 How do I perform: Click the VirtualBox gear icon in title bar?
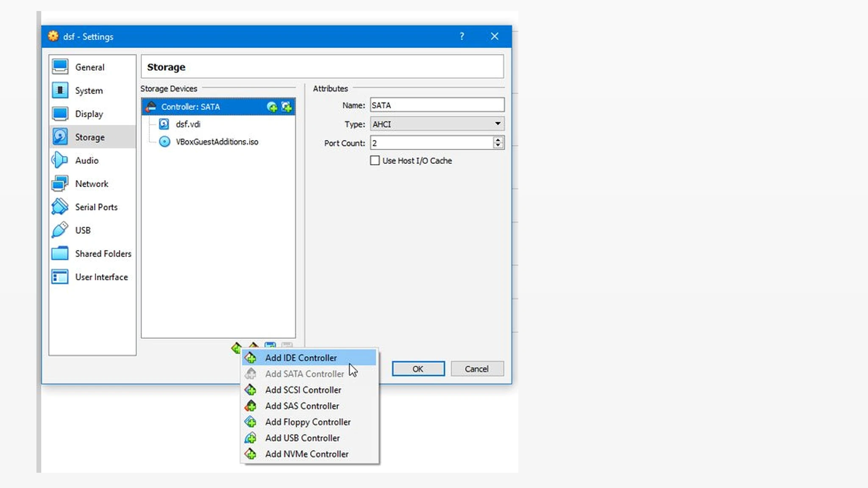(53, 36)
